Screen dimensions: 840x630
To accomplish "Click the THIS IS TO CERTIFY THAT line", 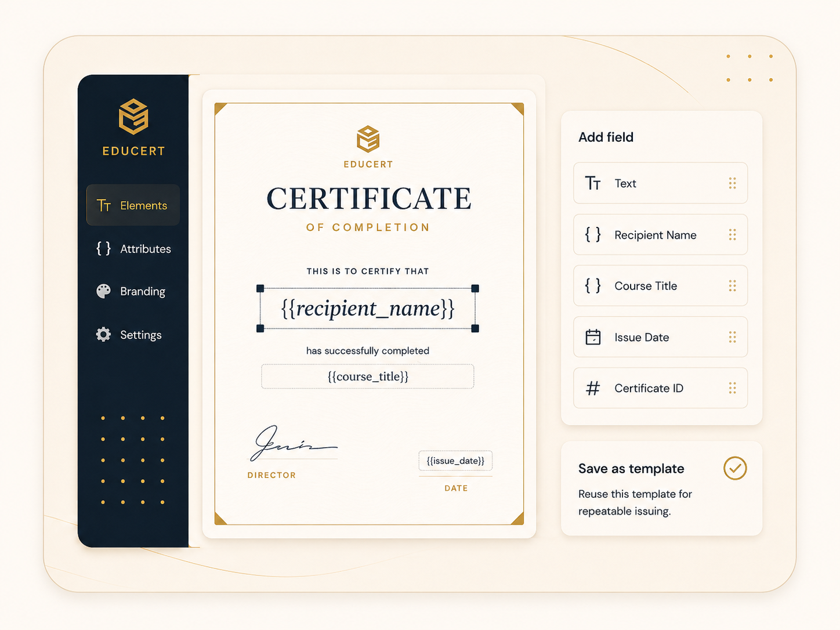I will 368,271.
